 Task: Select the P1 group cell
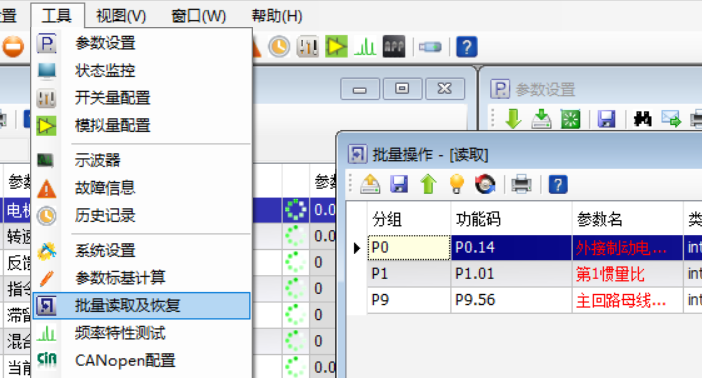409,274
